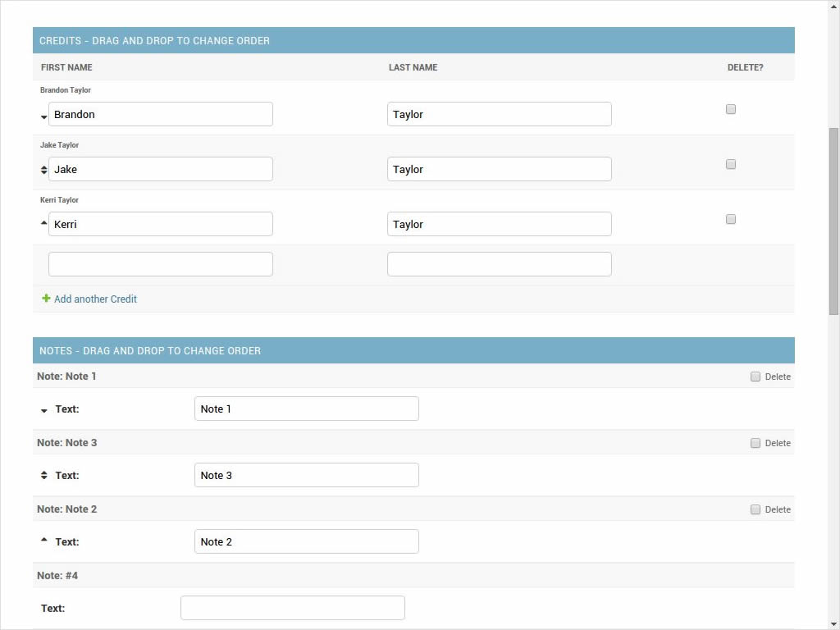Enable the Delete checkbox for Note 1
This screenshot has width=840, height=630.
tap(756, 377)
